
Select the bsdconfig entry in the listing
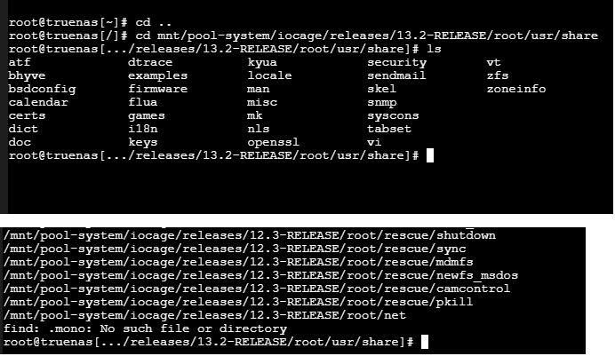pos(42,90)
